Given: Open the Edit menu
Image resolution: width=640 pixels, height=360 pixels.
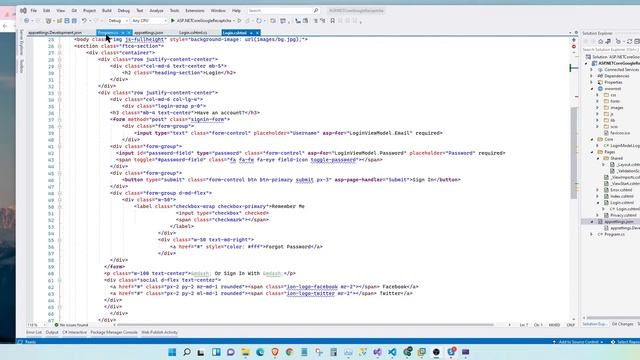Looking at the screenshot, I should coord(47,11).
